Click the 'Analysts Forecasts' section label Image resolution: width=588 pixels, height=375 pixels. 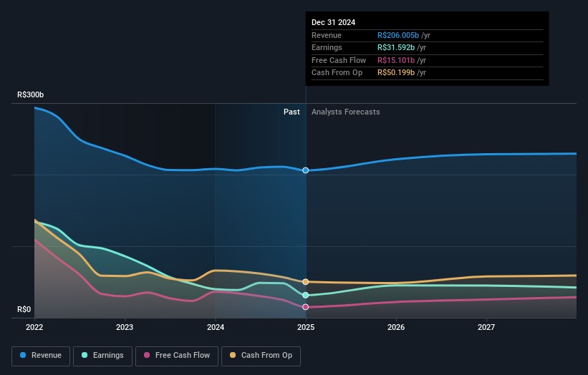point(345,112)
